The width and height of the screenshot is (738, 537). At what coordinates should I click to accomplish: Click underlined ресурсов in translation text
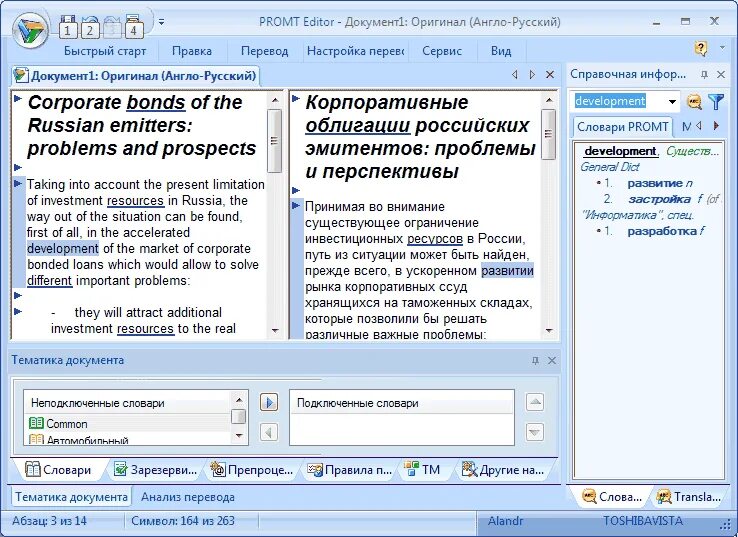tap(435, 239)
